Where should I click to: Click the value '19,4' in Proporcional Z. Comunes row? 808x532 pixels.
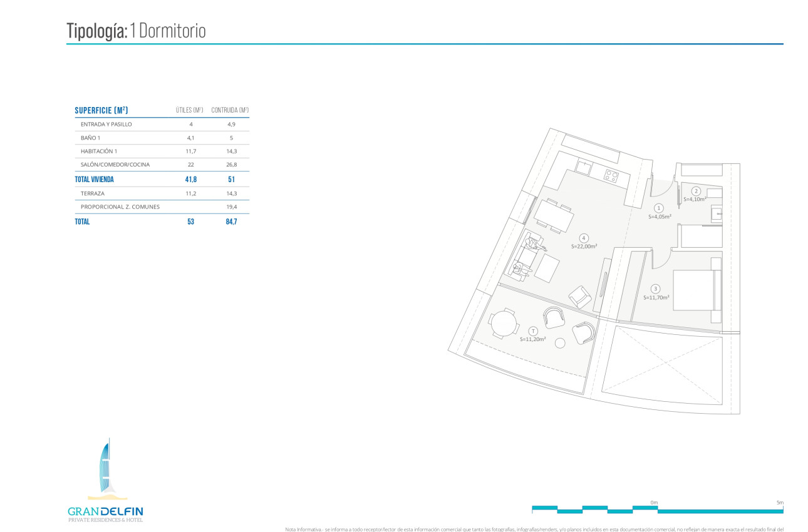[231, 207]
